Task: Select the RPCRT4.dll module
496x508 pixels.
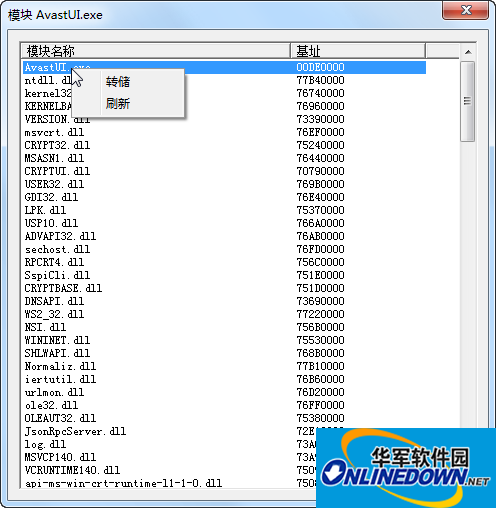Action: coord(54,262)
